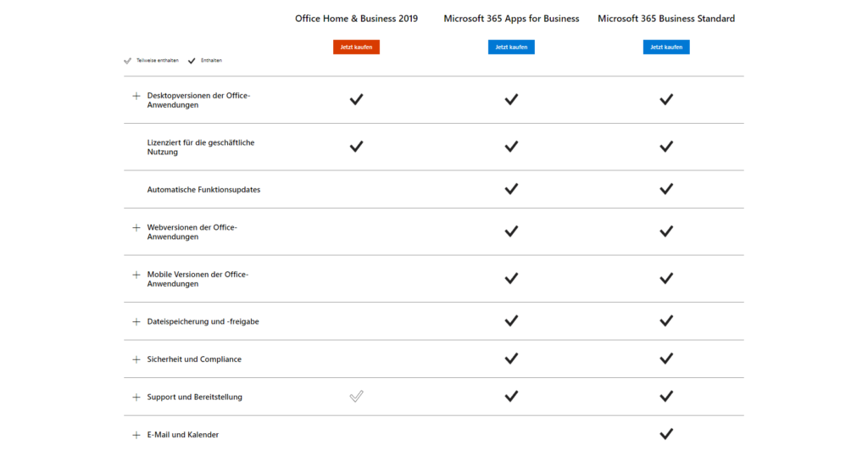
Task: Click the Microsoft 365 Business Standard heading
Action: coord(666,19)
